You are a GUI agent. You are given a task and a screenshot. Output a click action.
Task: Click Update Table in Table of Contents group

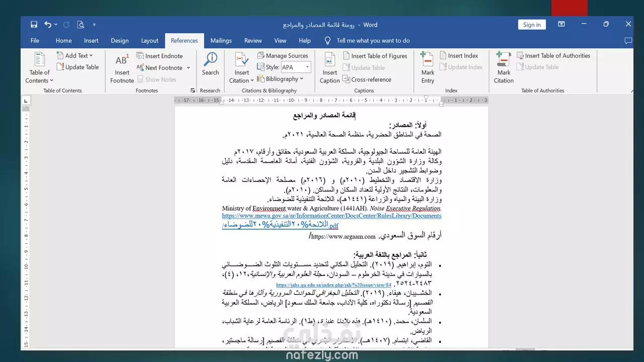point(77,67)
